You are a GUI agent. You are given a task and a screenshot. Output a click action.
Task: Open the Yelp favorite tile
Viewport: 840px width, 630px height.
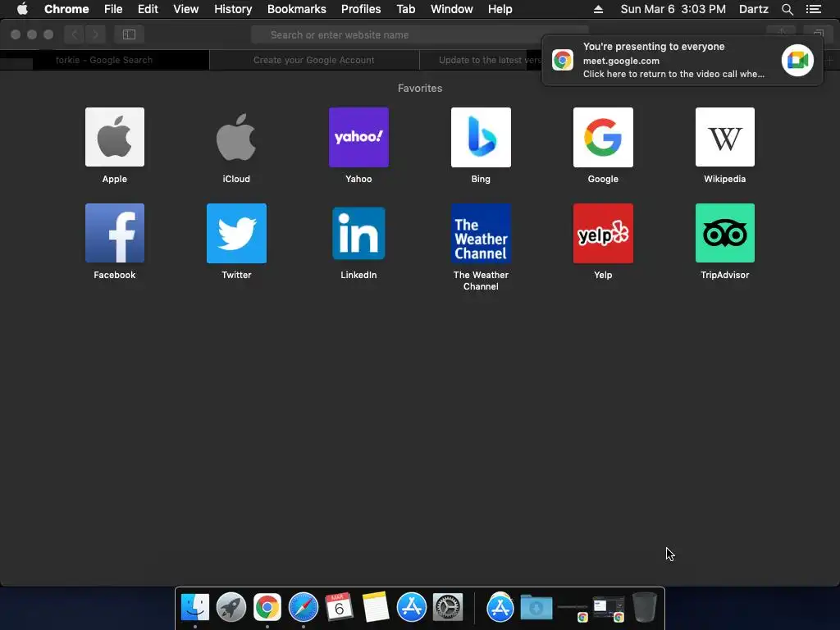click(603, 233)
